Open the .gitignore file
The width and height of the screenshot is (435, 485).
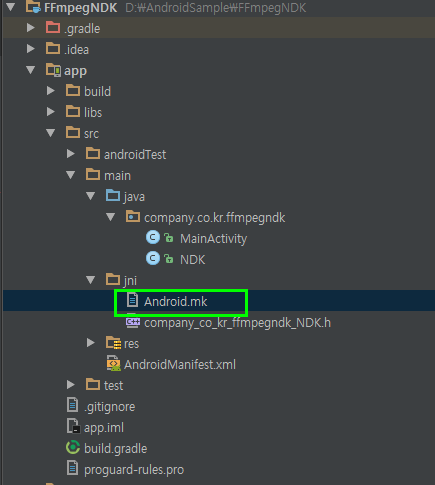[110, 407]
